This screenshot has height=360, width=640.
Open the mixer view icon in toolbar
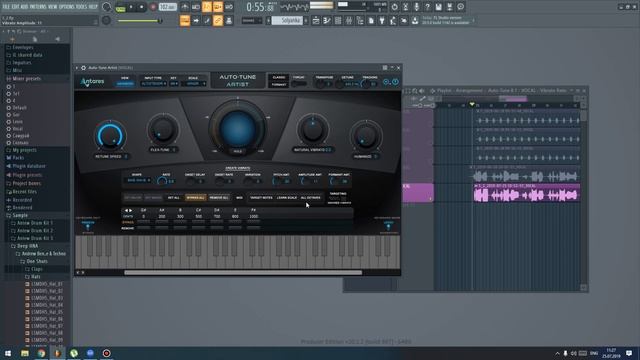click(x=349, y=20)
